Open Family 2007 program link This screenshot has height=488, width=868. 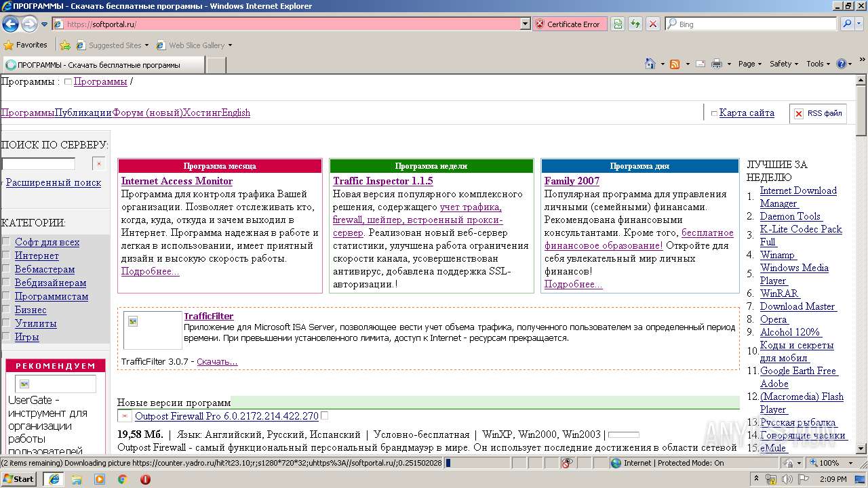tap(572, 181)
